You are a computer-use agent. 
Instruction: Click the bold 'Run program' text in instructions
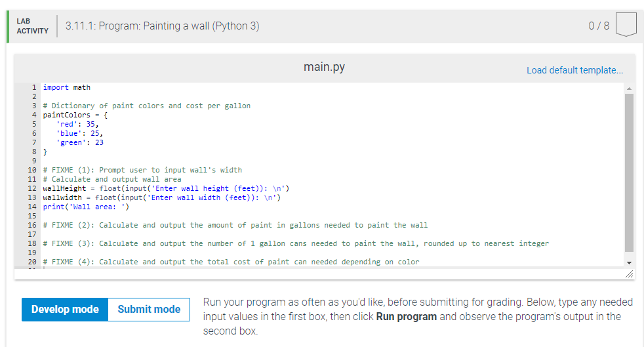[x=406, y=317]
